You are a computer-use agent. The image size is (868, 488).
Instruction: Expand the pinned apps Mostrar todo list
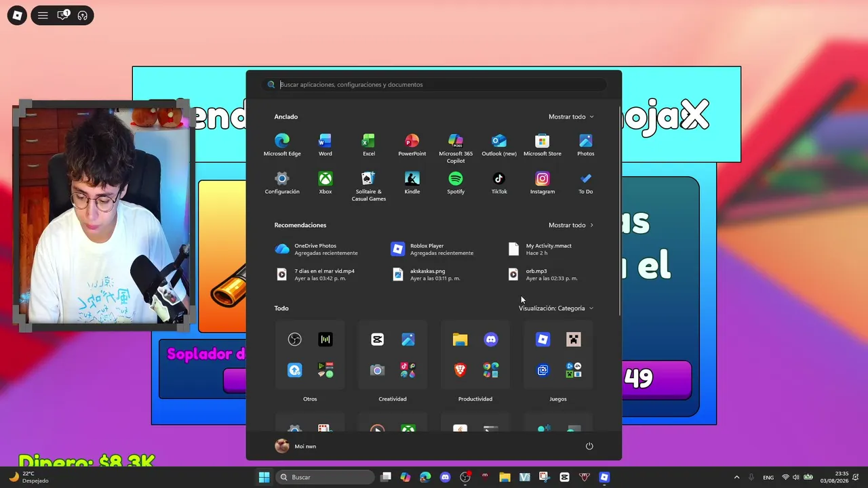(571, 117)
